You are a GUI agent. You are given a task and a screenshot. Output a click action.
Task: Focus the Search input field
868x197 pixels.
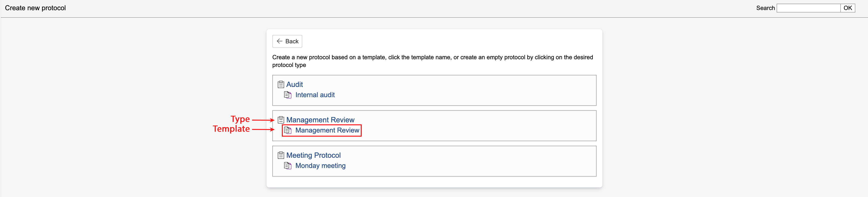pyautogui.click(x=808, y=8)
